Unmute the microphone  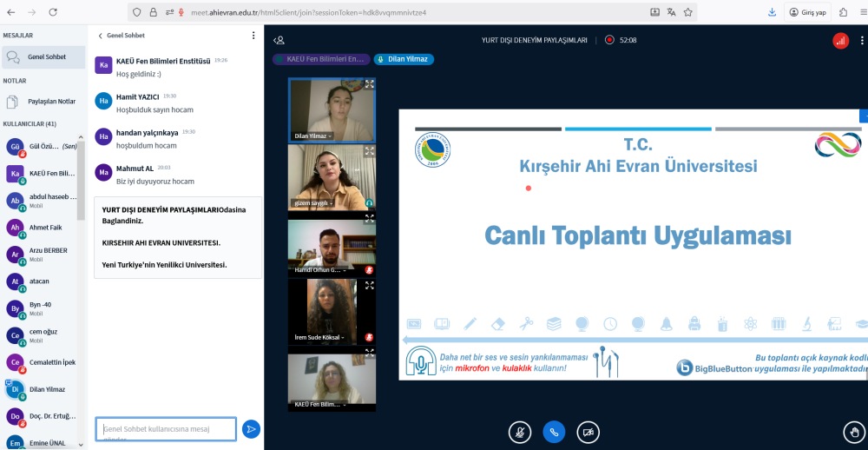[520, 431]
